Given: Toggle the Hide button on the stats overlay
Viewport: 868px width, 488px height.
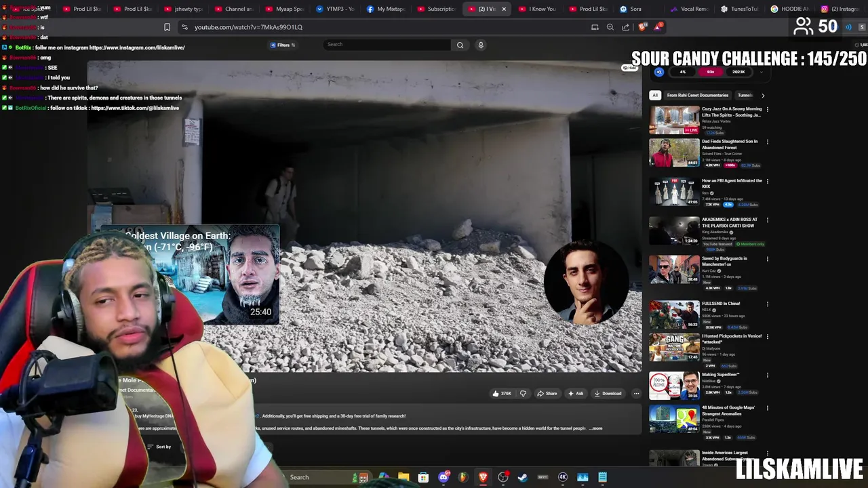Looking at the screenshot, I should click(x=630, y=68).
